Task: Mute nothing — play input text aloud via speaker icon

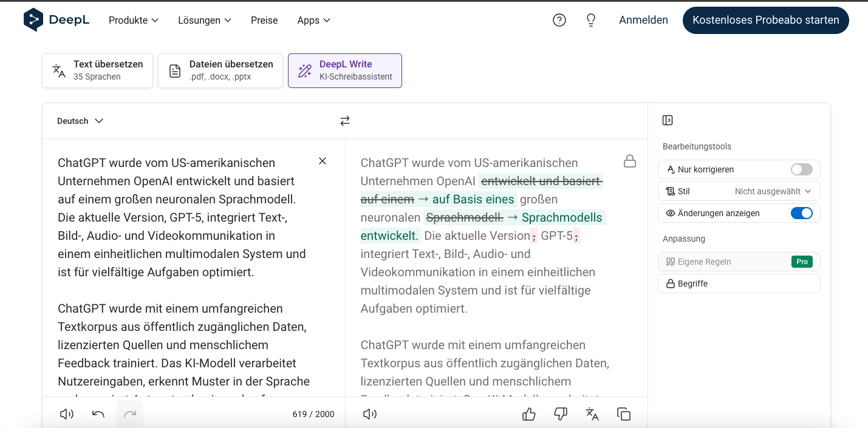Action: [66, 413]
